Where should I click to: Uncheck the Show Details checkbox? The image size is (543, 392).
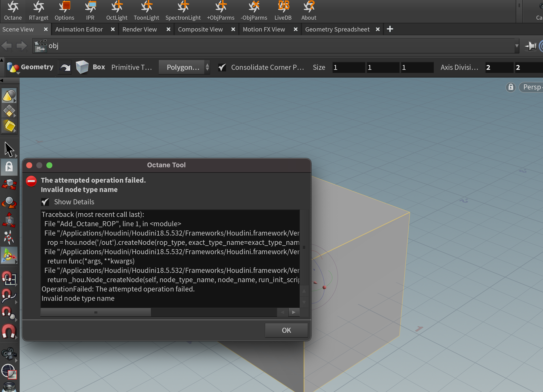point(45,202)
